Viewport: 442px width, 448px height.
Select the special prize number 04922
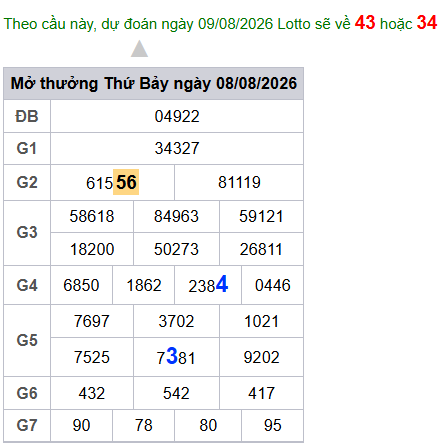177,117
